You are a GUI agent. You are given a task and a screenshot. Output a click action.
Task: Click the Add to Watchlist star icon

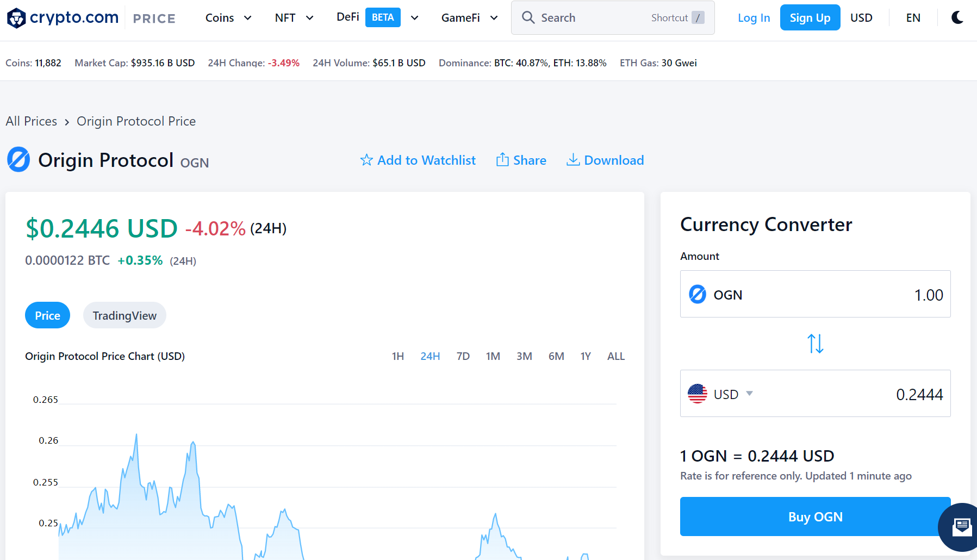[x=366, y=160]
